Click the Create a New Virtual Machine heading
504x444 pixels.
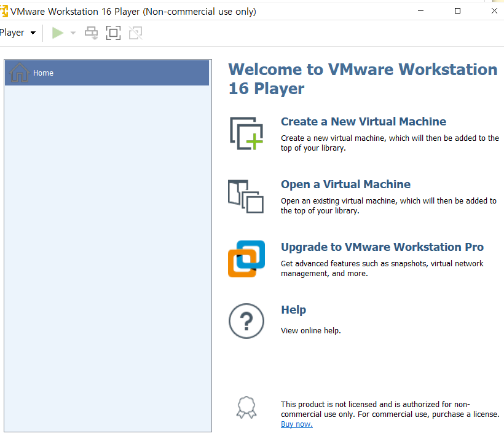point(363,122)
